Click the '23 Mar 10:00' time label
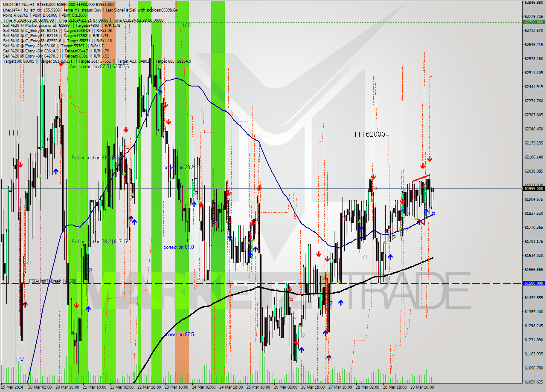 (177, 387)
